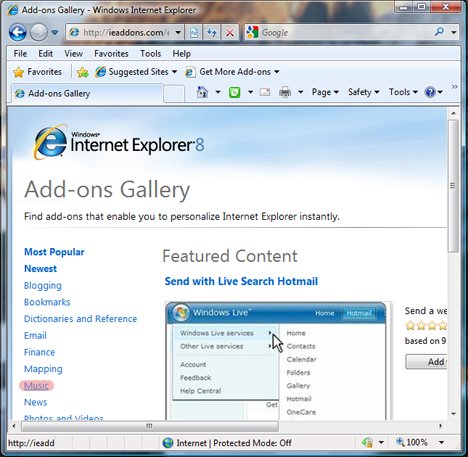
Task: Click the Compatibility View icon in address bar
Action: tap(194, 33)
